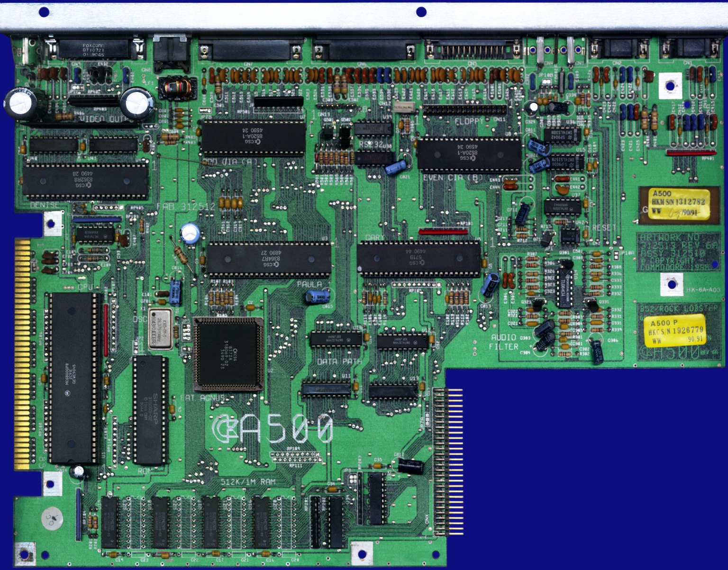Click the 'FAB 312512' text
The height and width of the screenshot is (570, 728).
[186, 207]
